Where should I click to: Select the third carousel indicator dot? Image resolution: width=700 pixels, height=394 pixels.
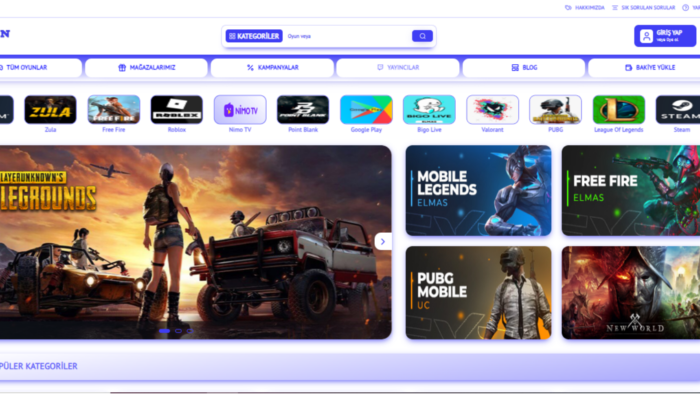click(x=190, y=331)
